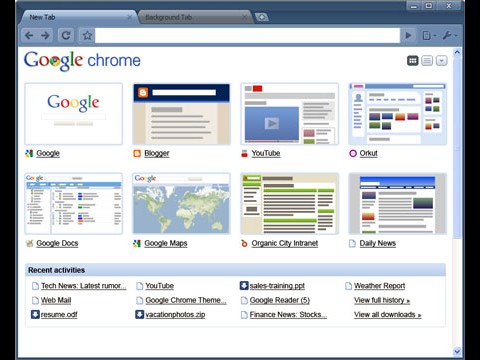Screen dimensions: 480x360
Task: Open the YouTube page thumbnail
Action: [x=289, y=114]
